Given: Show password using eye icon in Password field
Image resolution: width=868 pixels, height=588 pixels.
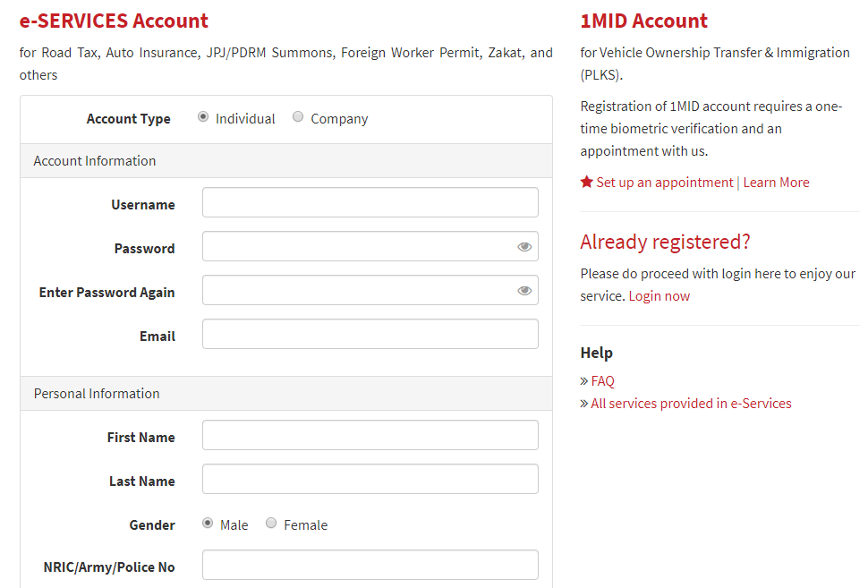Looking at the screenshot, I should 524,247.
